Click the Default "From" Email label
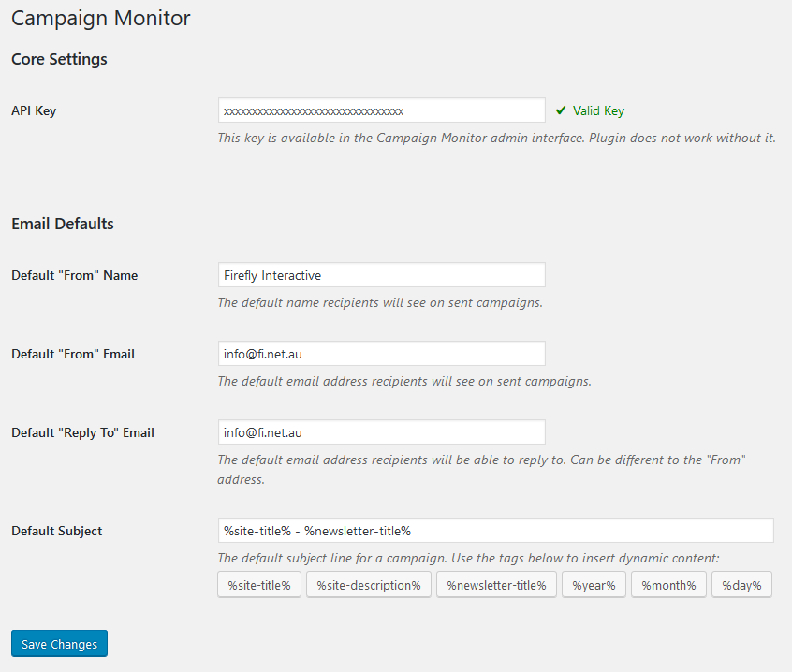Screen dimensions: 792x672 click(x=73, y=354)
